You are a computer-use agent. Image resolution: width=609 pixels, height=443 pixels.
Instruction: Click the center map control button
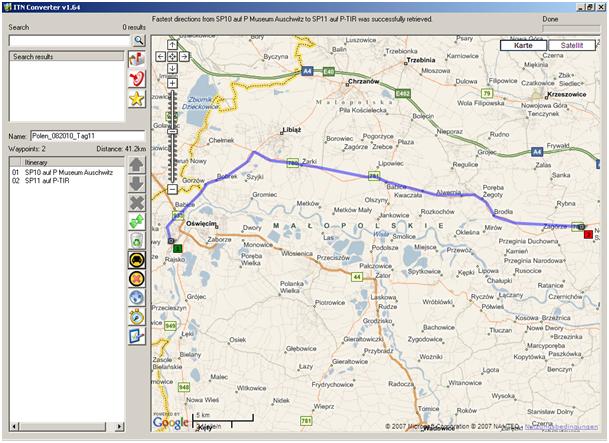pos(172,57)
